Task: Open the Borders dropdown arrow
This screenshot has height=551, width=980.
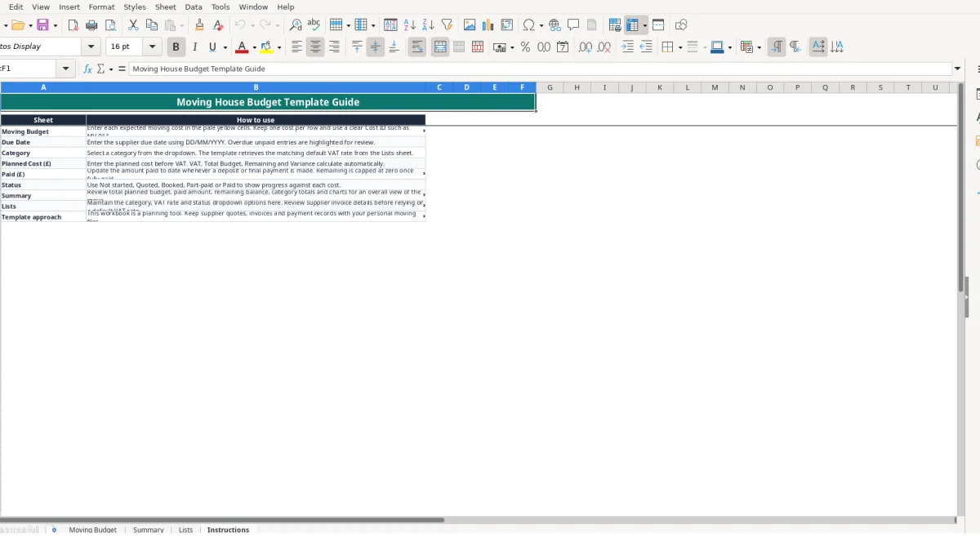Action: (679, 47)
